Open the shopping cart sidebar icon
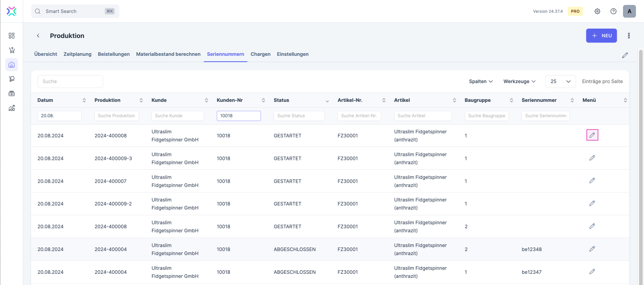Image resolution: width=644 pixels, height=285 pixels. pos(12,50)
